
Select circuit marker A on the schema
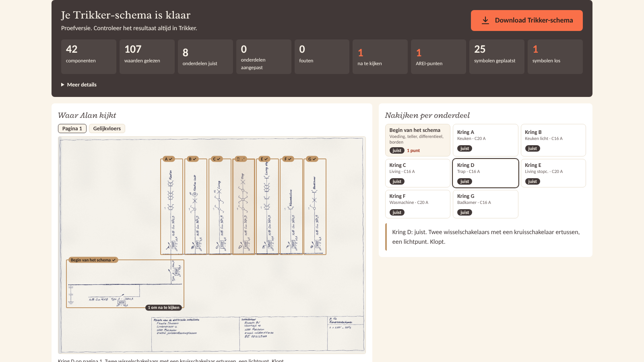point(169,159)
